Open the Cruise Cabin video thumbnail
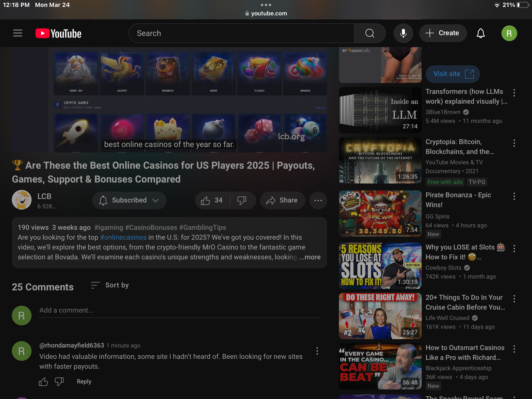Viewport: 532px width, 399px height. 380,316
